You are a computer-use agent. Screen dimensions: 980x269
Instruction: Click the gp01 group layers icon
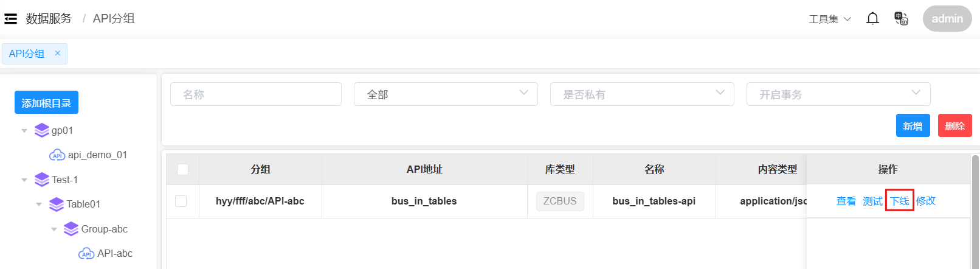tap(42, 130)
